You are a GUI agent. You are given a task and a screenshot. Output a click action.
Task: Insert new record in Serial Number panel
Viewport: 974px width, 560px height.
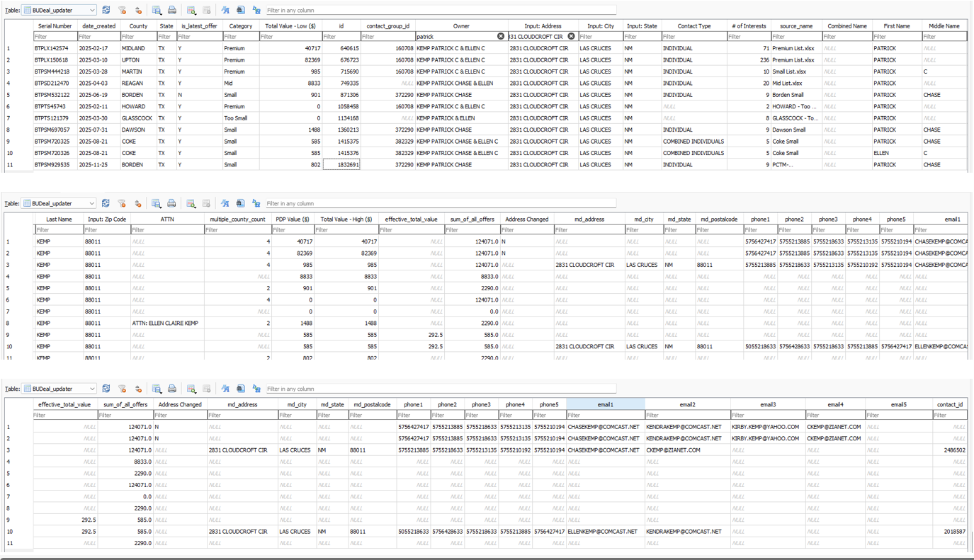point(191,10)
